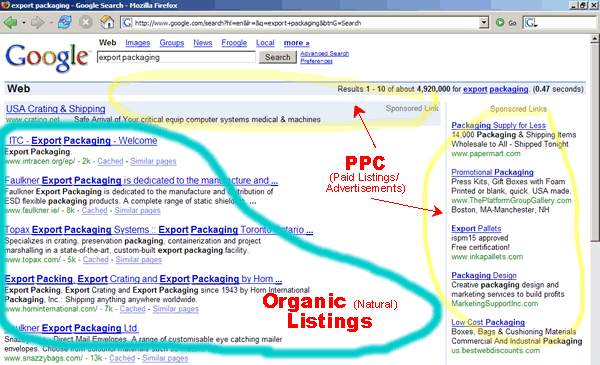Screen dimensions: 600x365
Task: Click the vertical scrollbar up arrow
Action: 595,39
